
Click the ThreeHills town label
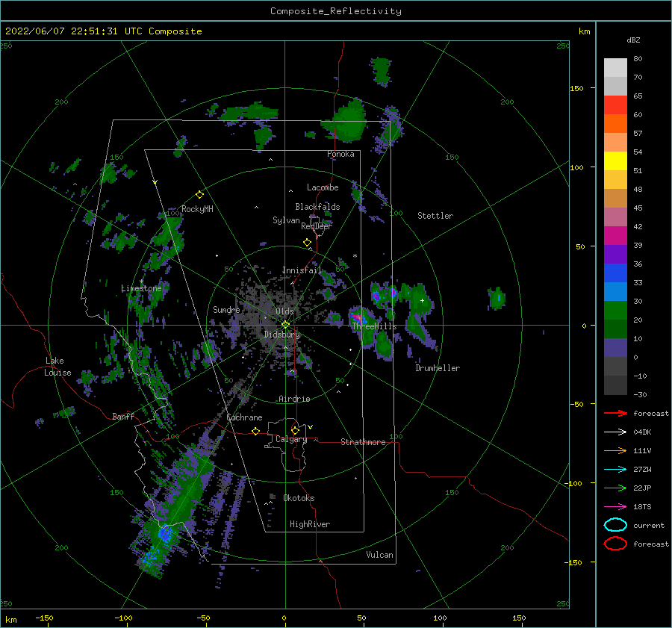pyautogui.click(x=374, y=326)
